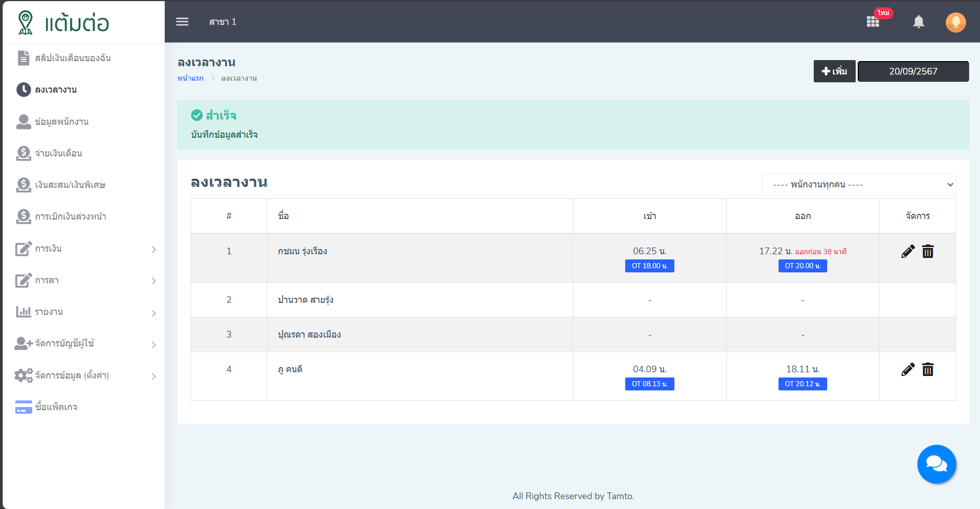Screen dimensions: 980x509
Task: Edit attendance record for กชมน รุ่งเรือง
Action: 907,252
